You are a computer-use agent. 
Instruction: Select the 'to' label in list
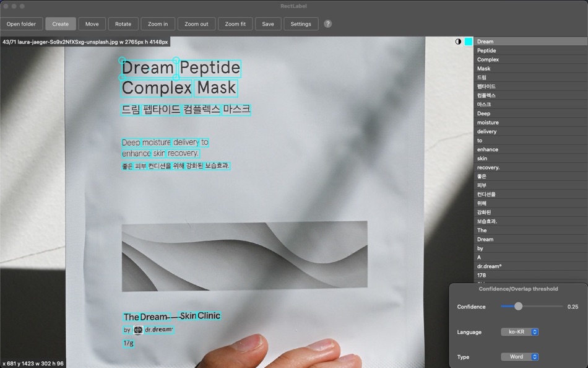click(x=530, y=141)
